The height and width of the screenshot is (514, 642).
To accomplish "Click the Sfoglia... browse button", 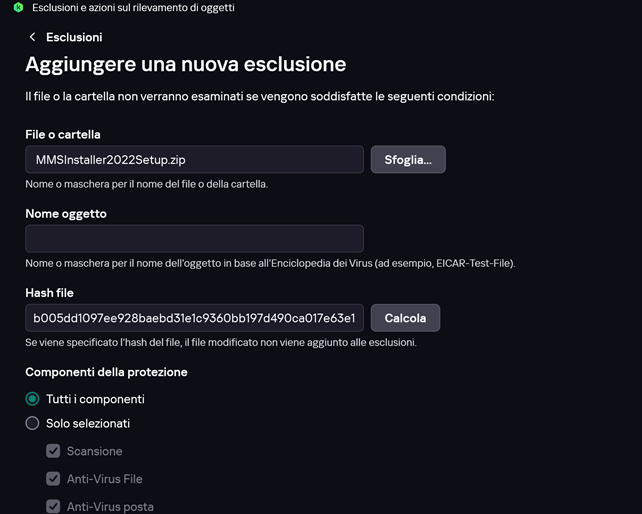I will (x=408, y=159).
